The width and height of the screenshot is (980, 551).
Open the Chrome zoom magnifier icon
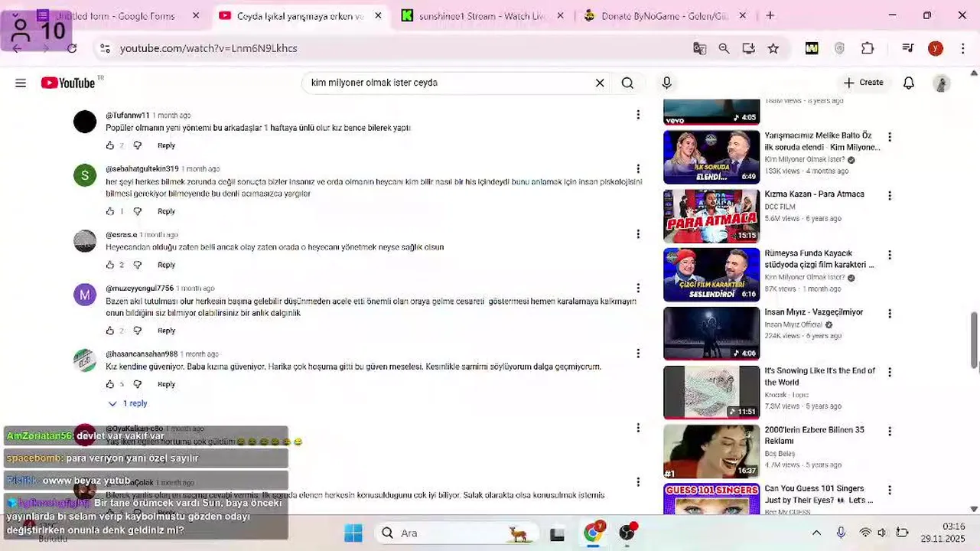tap(724, 48)
